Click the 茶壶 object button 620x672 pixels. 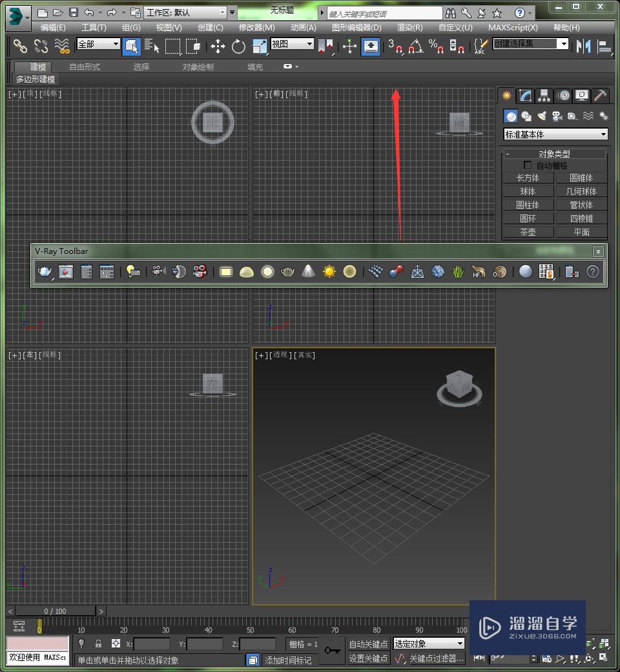click(x=528, y=232)
